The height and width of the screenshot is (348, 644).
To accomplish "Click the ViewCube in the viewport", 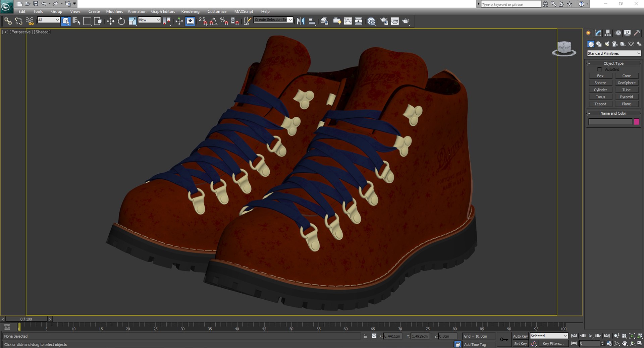I will point(564,49).
